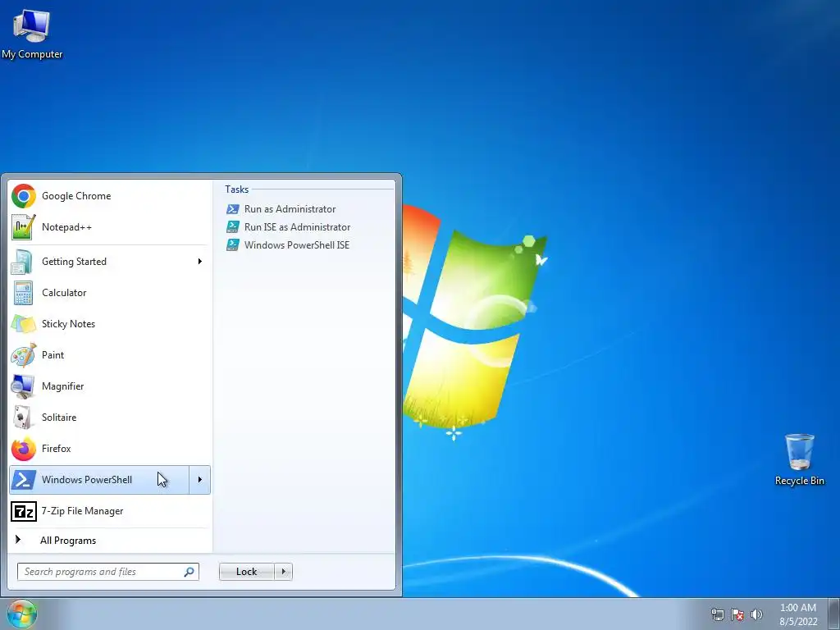Launch Notepad++ icon in Start menu

tap(24, 227)
